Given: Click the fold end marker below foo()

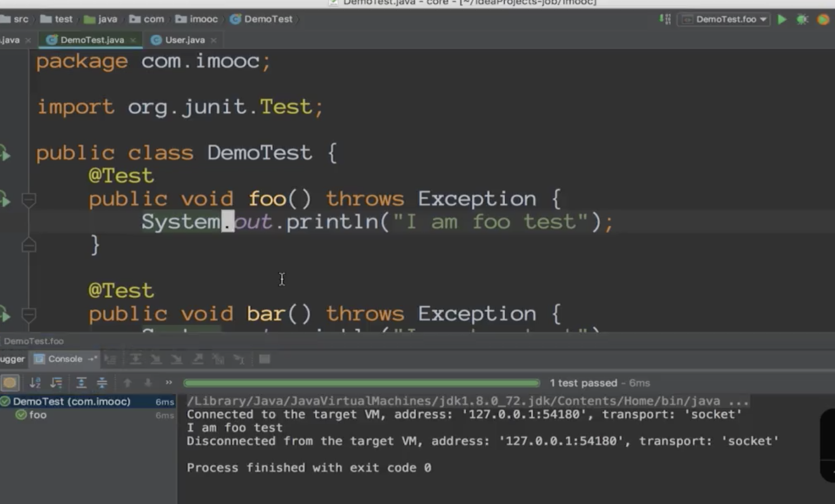Looking at the screenshot, I should coord(29,245).
